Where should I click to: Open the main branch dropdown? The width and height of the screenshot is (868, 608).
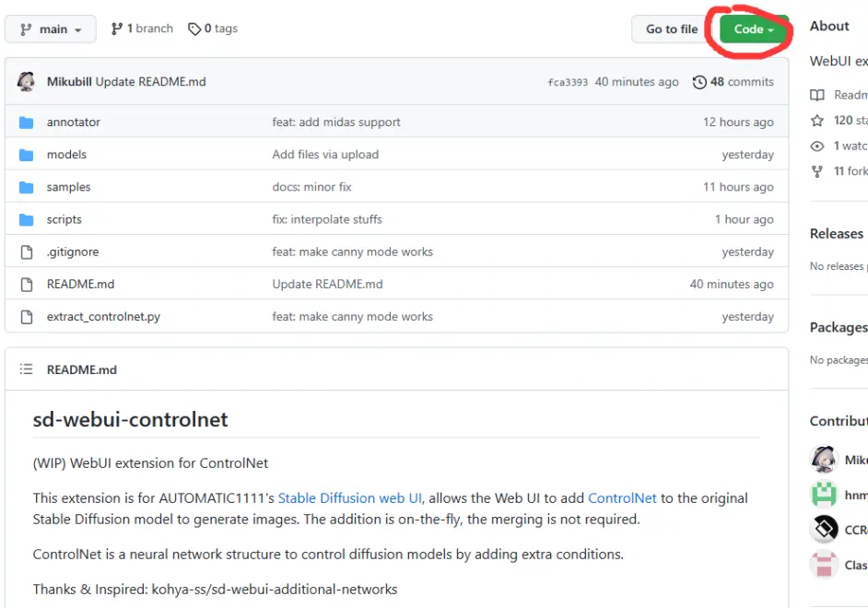click(x=51, y=29)
